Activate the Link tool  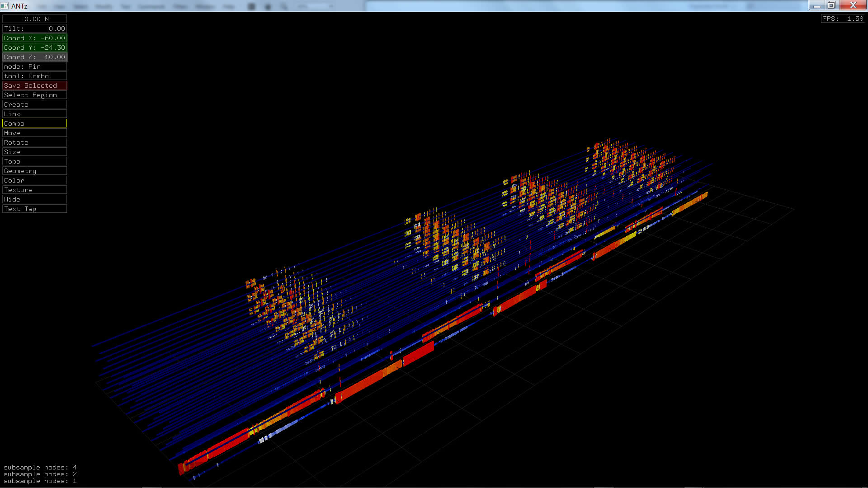tap(34, 114)
